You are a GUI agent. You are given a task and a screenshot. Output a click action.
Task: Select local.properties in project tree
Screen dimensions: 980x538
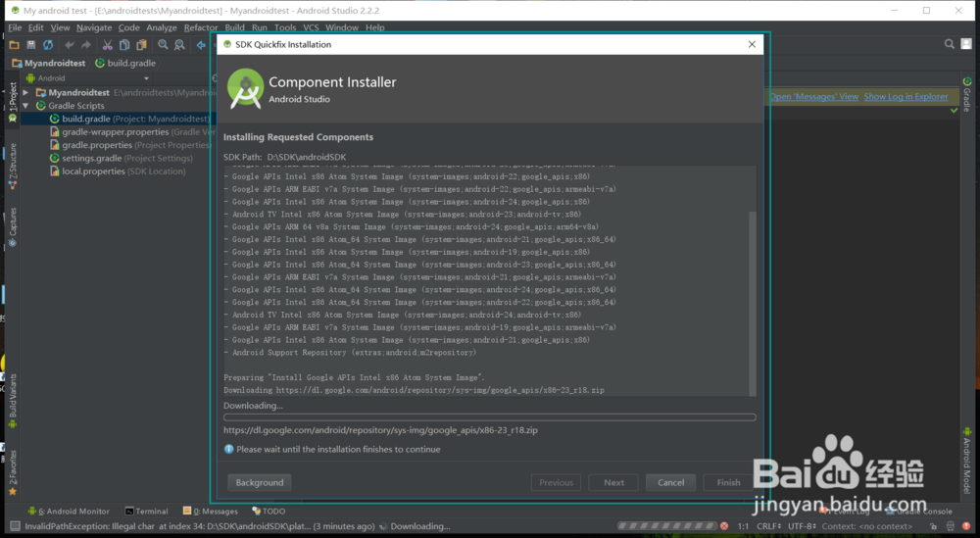pos(118,171)
